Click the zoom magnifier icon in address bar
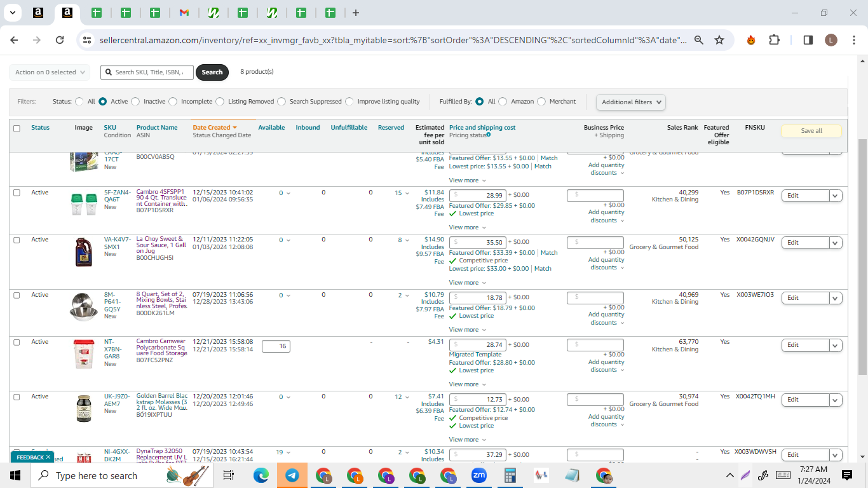Screen dimensions: 868x488 click(698, 40)
